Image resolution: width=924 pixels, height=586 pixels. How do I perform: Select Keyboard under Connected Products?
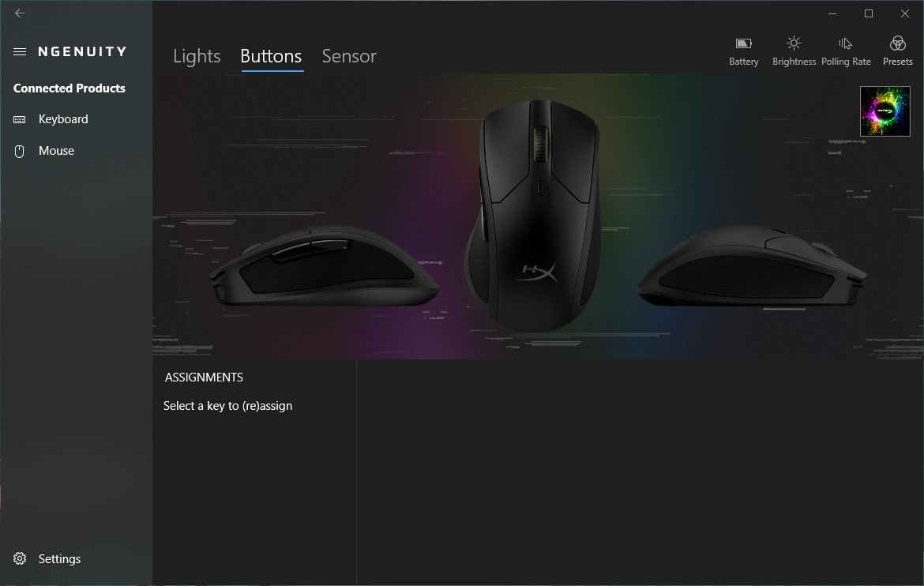(x=63, y=119)
